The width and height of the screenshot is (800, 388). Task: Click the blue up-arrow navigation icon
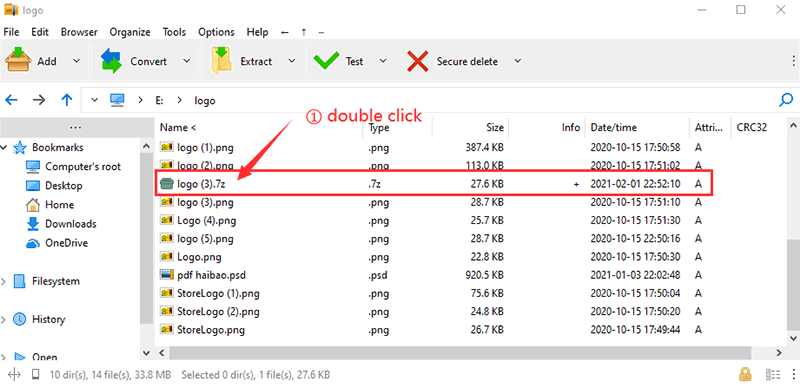pyautogui.click(x=67, y=100)
